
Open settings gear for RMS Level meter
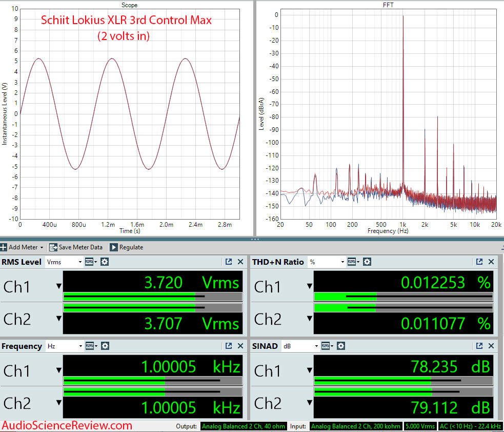click(105, 262)
